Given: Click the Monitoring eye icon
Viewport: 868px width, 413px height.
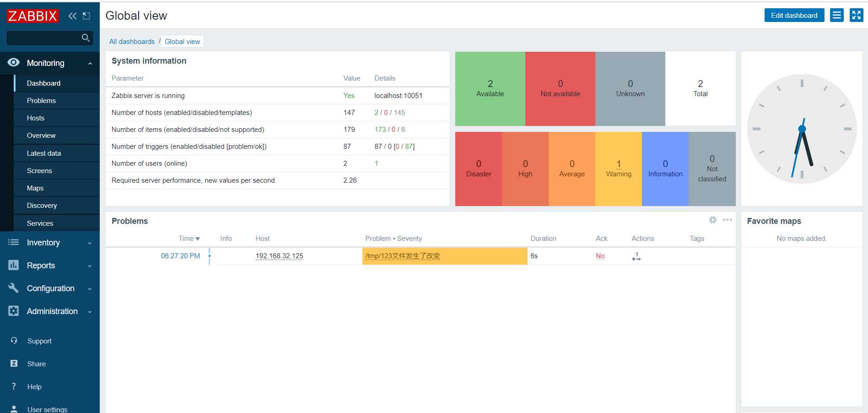Looking at the screenshot, I should 14,63.
